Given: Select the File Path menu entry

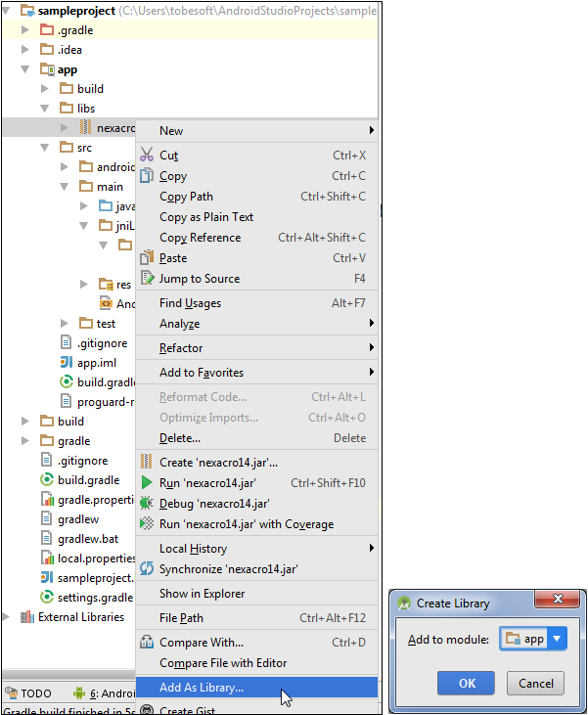Looking at the screenshot, I should pos(256,617).
